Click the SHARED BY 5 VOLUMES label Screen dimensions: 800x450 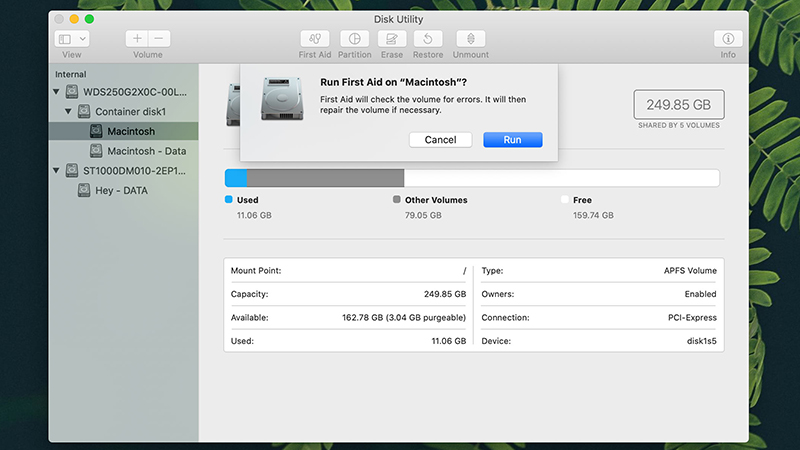[679, 126]
